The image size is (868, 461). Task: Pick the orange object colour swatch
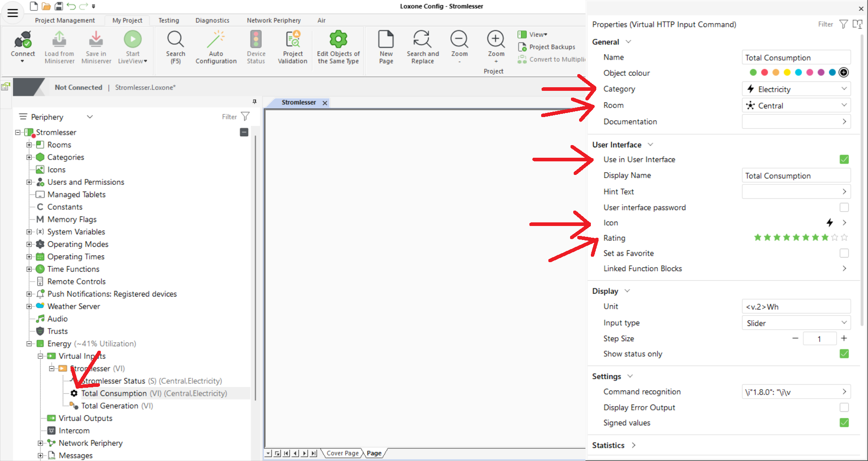pyautogui.click(x=776, y=72)
